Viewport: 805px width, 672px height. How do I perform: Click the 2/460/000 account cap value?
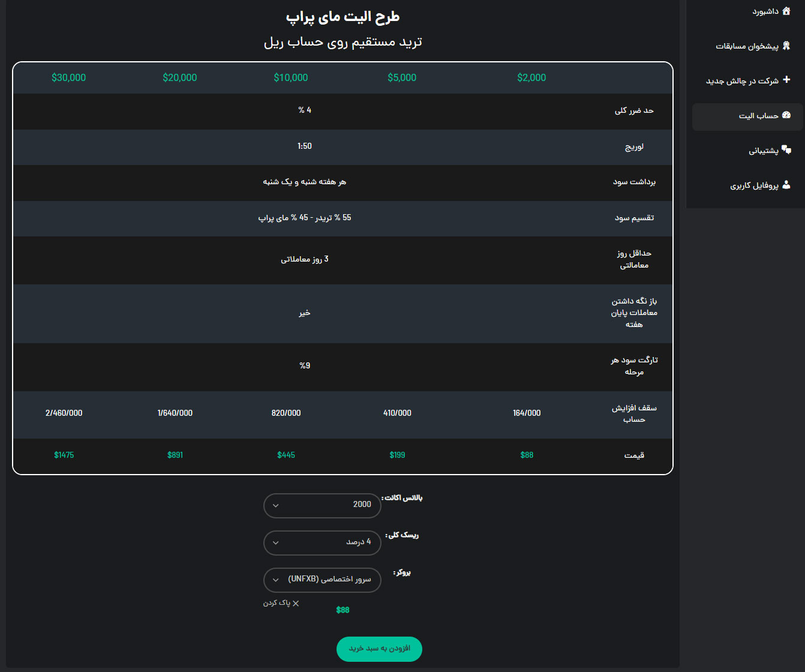pyautogui.click(x=64, y=413)
